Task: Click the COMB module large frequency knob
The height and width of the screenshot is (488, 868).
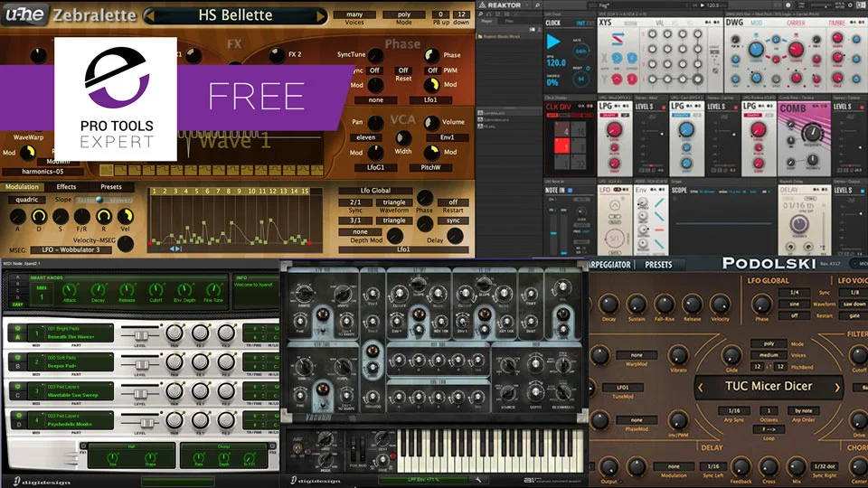Action: click(812, 133)
